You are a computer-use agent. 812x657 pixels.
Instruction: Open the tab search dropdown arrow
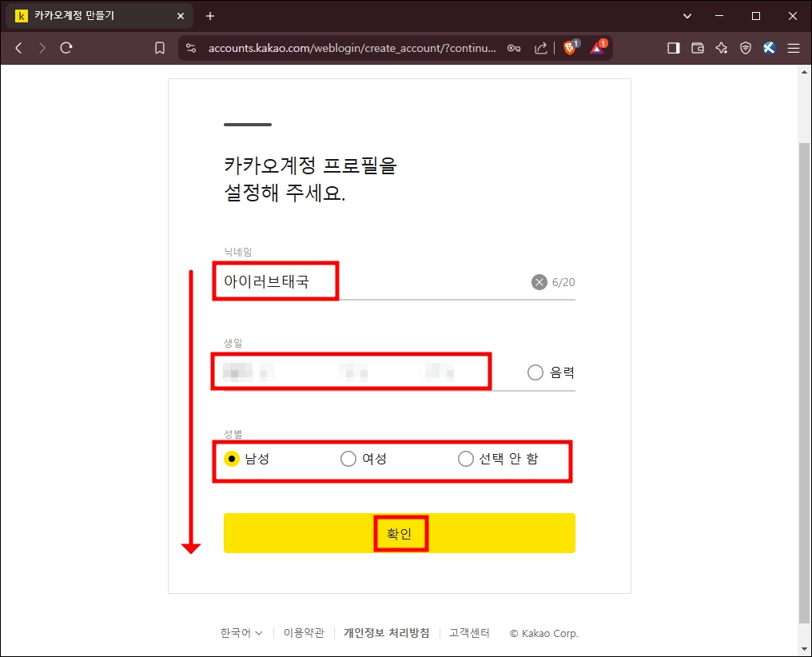coord(687,16)
